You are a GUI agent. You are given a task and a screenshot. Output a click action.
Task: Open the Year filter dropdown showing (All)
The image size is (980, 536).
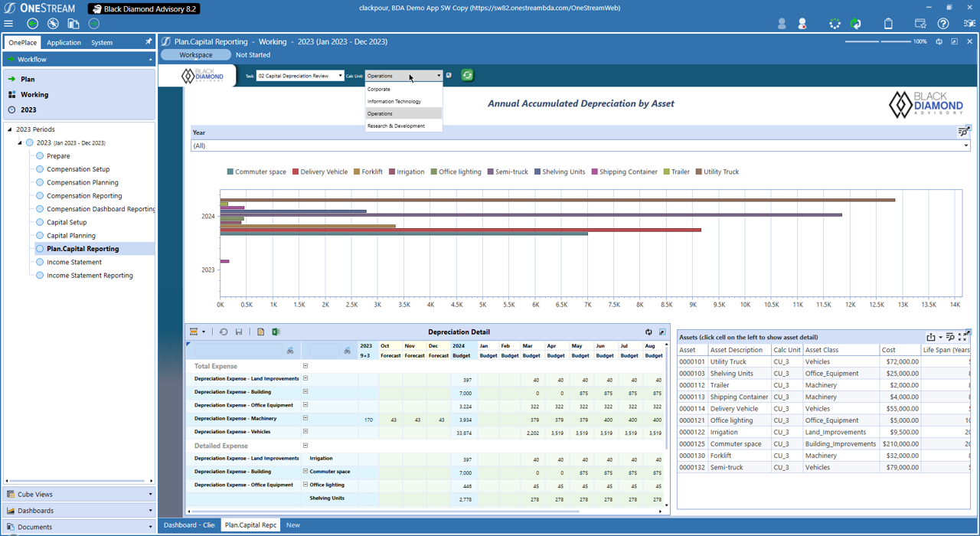(x=580, y=145)
